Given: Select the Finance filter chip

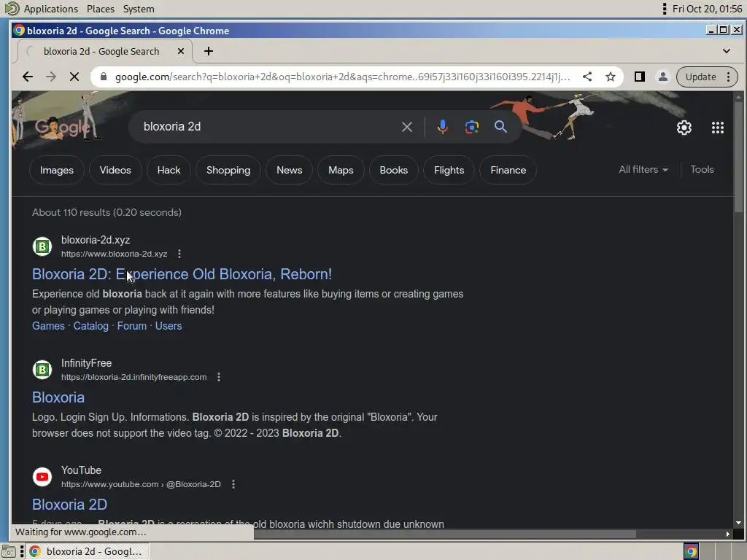Looking at the screenshot, I should click(x=508, y=170).
